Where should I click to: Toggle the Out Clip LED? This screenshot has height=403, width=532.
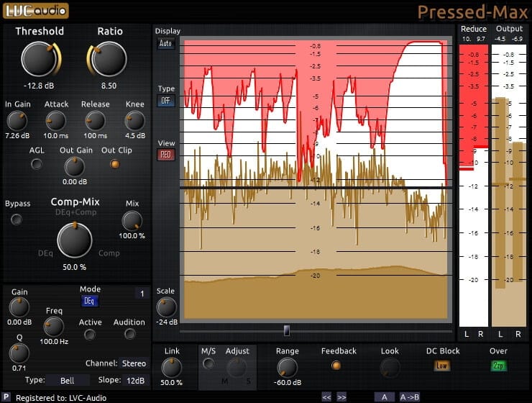pyautogui.click(x=115, y=164)
